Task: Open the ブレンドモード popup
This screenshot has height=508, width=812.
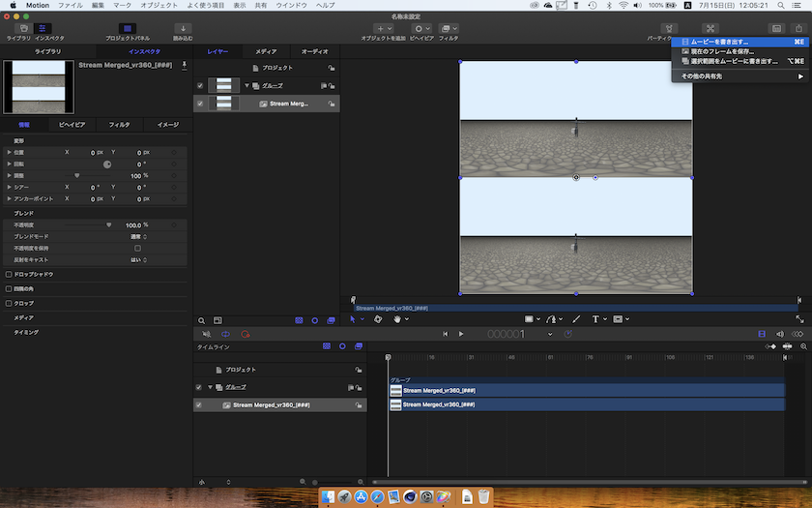Action: (x=139, y=236)
